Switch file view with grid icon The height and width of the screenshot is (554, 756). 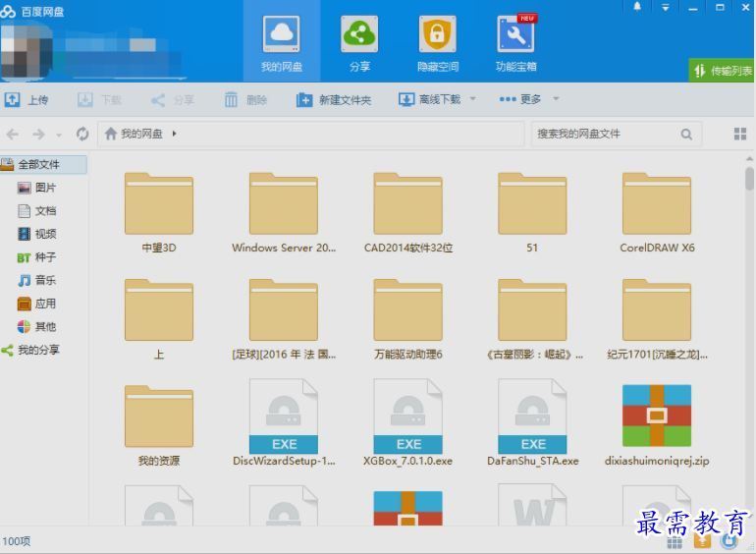pyautogui.click(x=740, y=134)
